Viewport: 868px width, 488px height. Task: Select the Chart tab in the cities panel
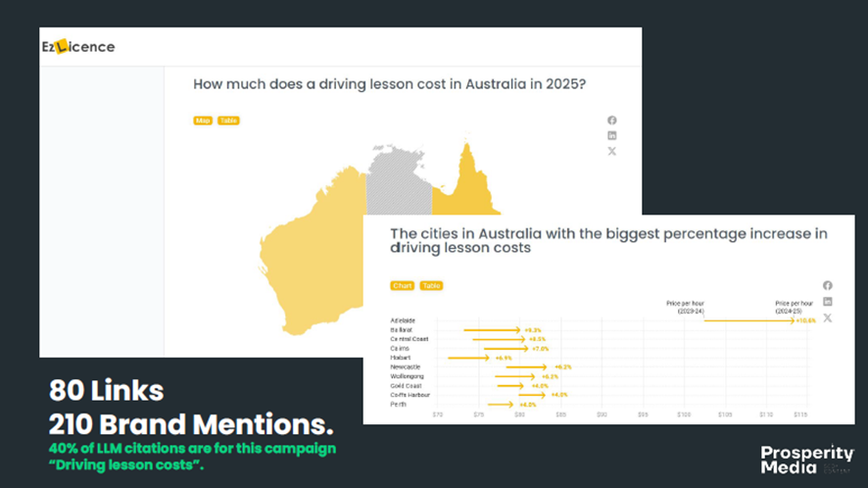402,286
